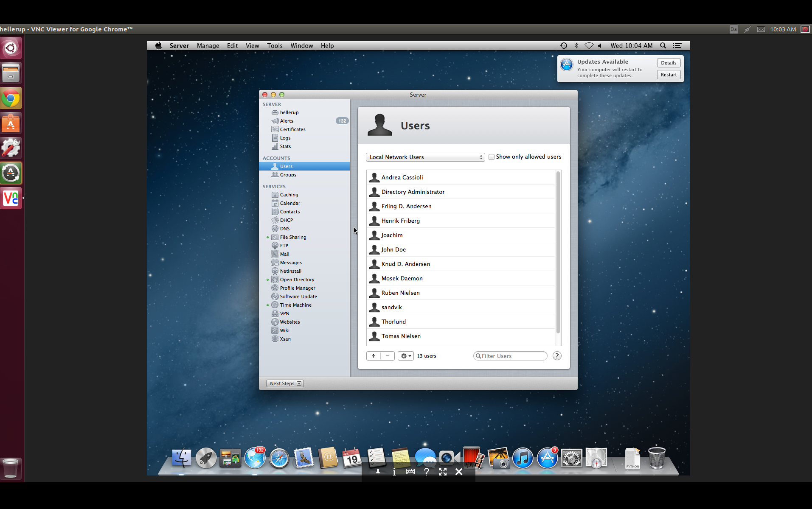This screenshot has width=812, height=509.
Task: Expand the gear action menu
Action: click(405, 356)
